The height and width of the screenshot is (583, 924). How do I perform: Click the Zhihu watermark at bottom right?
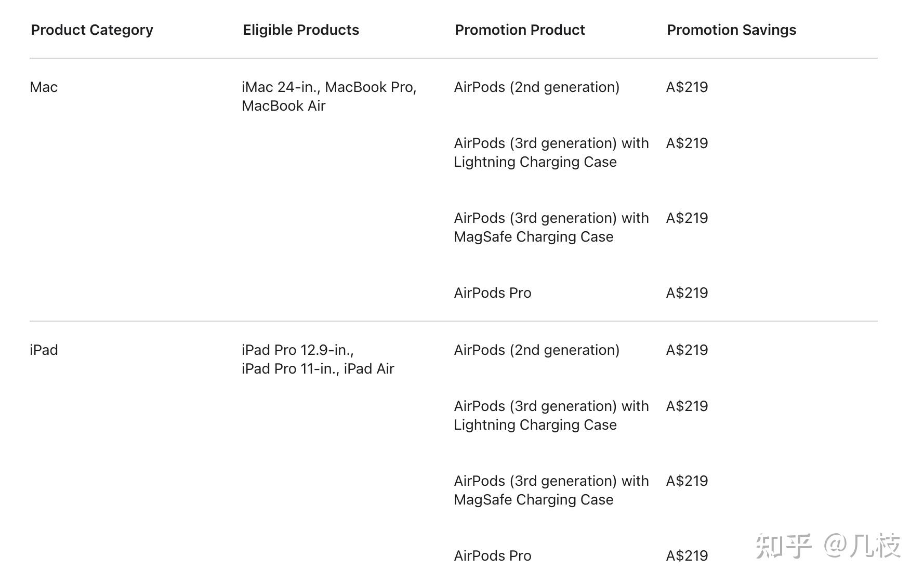(x=827, y=546)
